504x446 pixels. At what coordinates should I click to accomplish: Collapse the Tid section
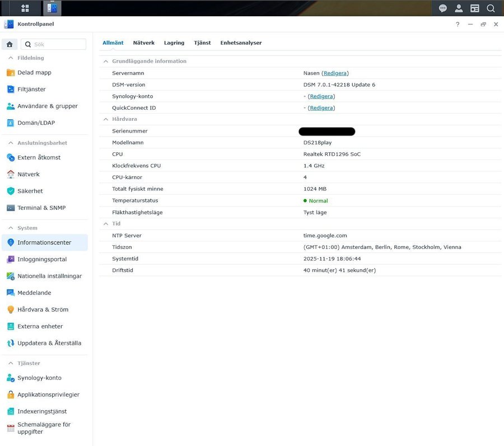pyautogui.click(x=105, y=224)
